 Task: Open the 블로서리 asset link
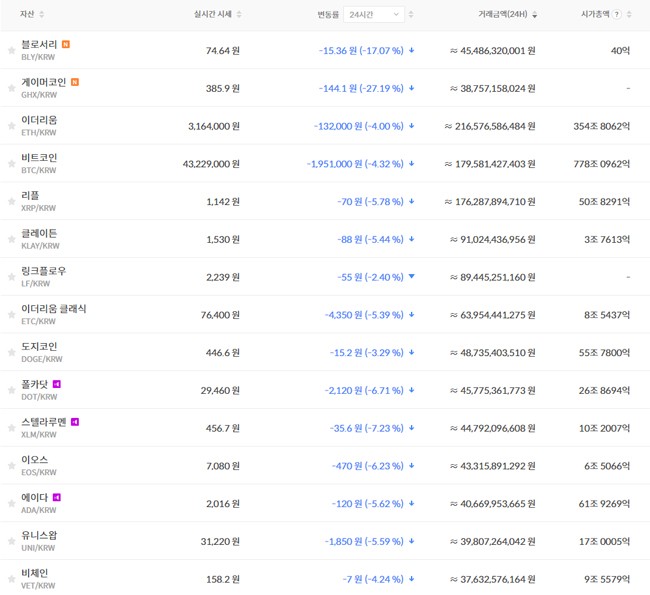coord(39,44)
